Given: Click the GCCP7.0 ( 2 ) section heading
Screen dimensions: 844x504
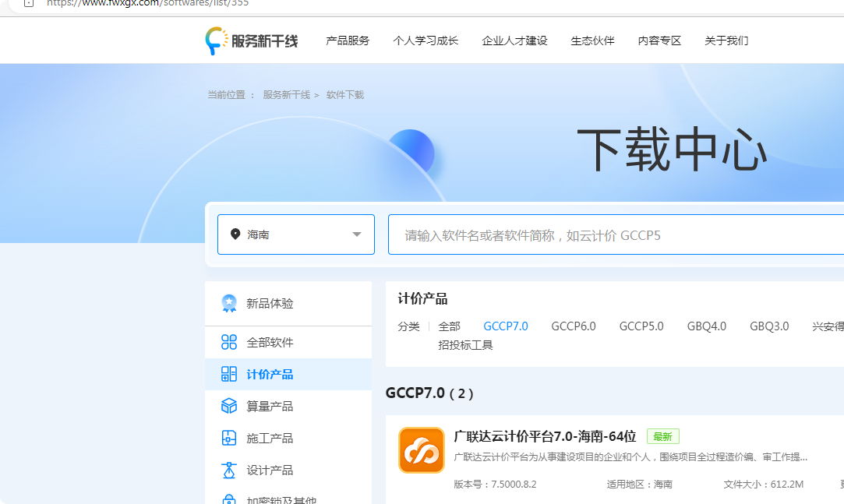Looking at the screenshot, I should click(429, 393).
